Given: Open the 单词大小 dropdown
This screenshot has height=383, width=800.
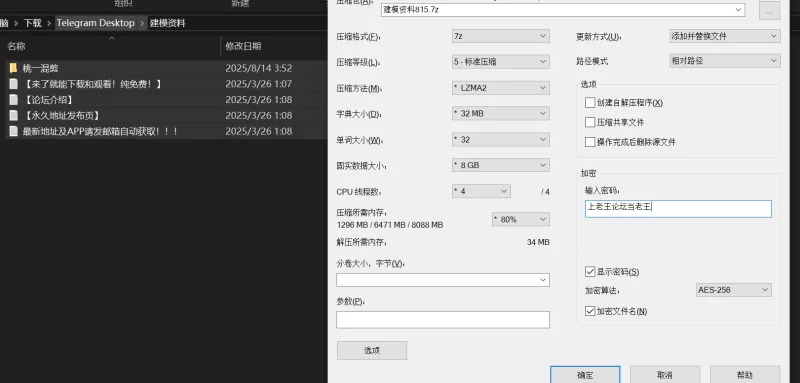Looking at the screenshot, I should coord(501,139).
